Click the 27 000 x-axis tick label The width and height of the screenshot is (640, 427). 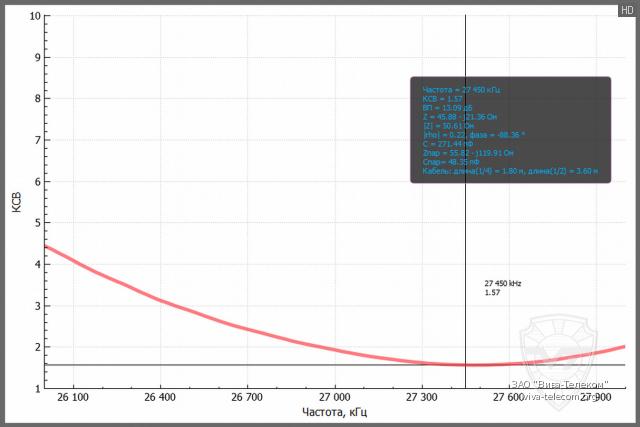(334, 398)
